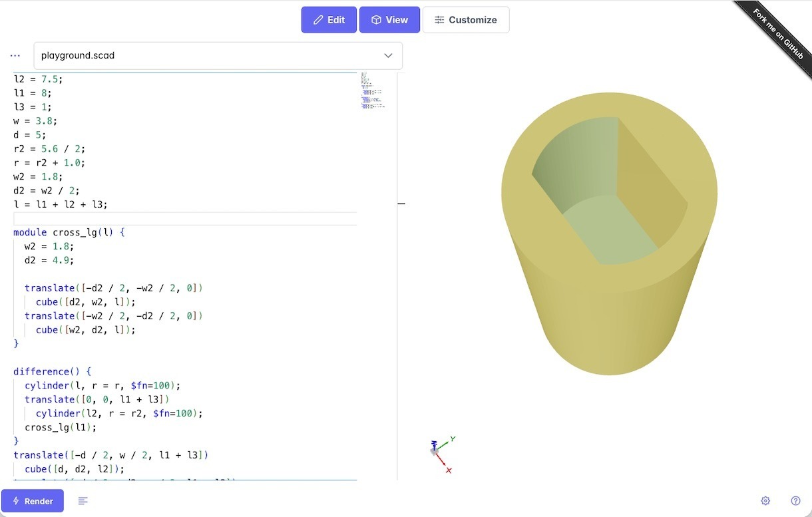
Task: Toggle the View panel
Action: click(x=389, y=20)
